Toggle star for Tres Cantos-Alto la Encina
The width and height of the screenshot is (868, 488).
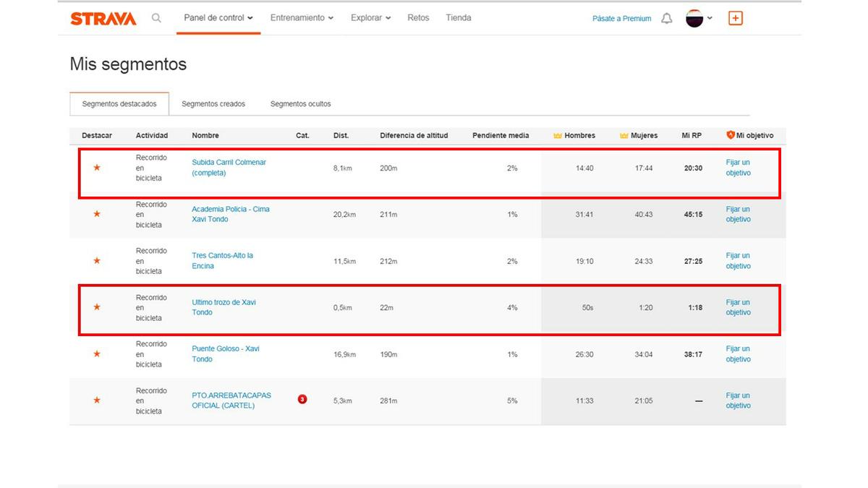pos(97,261)
